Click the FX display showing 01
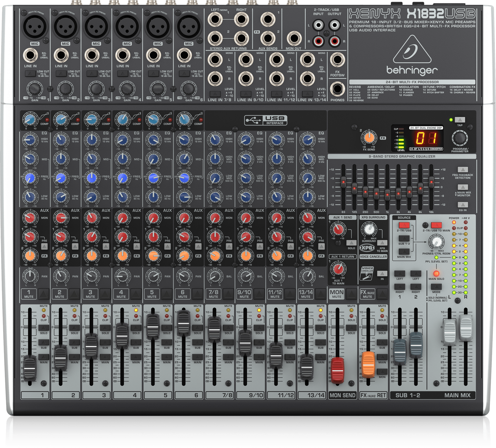 426,138
